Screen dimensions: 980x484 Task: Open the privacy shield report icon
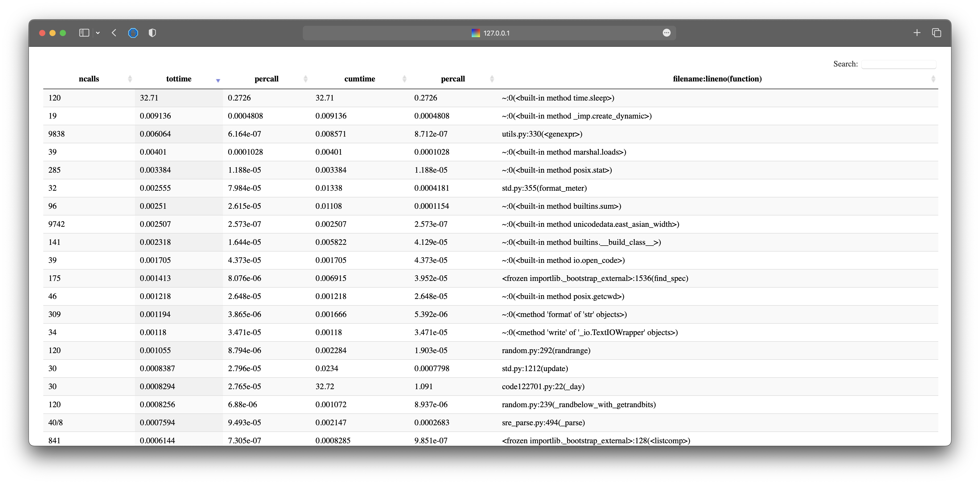pos(152,33)
